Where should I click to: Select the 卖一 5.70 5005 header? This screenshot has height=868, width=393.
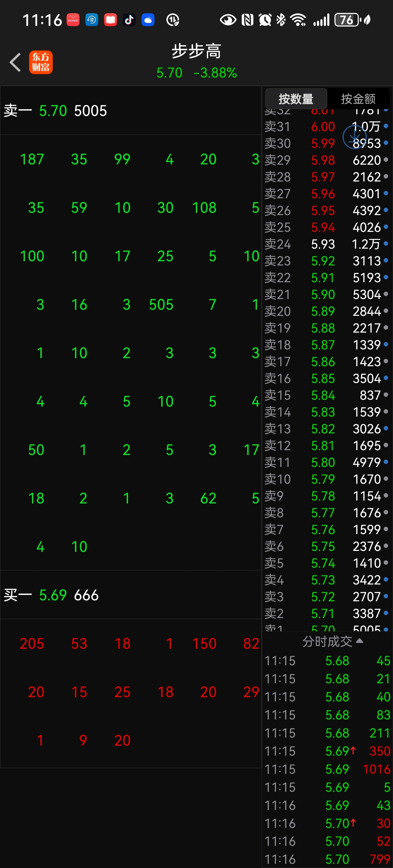(131, 110)
